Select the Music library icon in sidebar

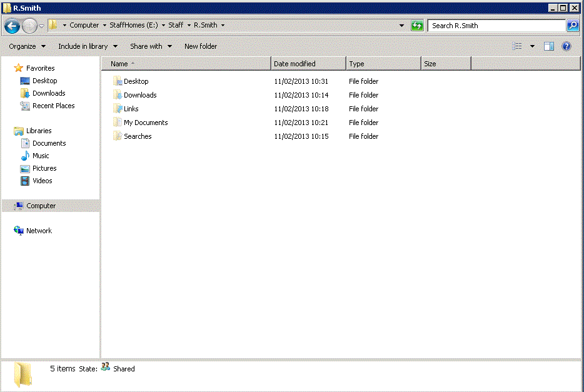[25, 156]
